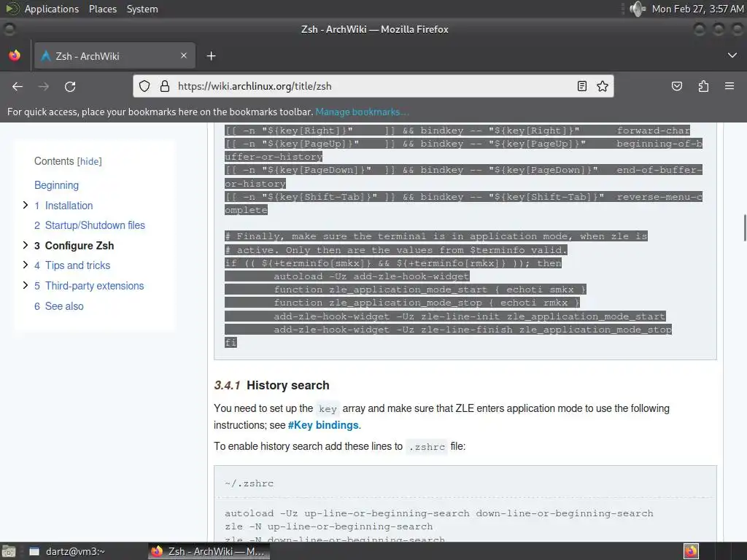
Task: Open Startup/Shutdown files contents link
Action: click(90, 225)
